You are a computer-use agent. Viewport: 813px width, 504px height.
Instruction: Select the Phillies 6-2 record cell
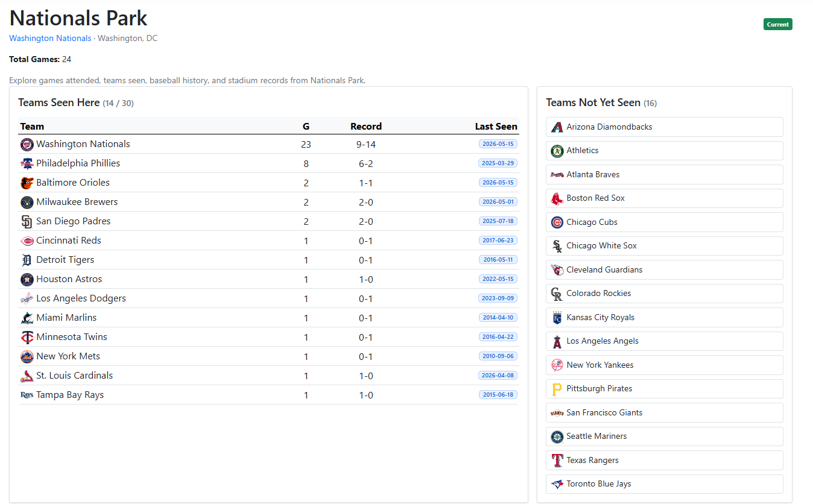366,164
